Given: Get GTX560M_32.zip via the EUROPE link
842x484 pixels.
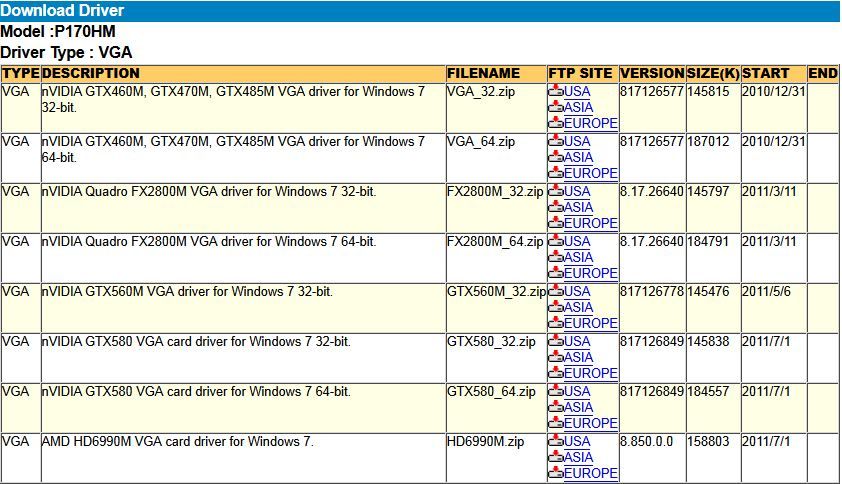Looking at the screenshot, I should [x=591, y=323].
